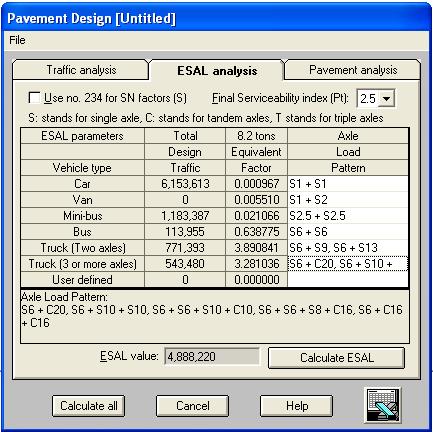Click the User defined axle pattern cell
Image resolution: width=433 pixels, height=432 pixels.
[348, 279]
